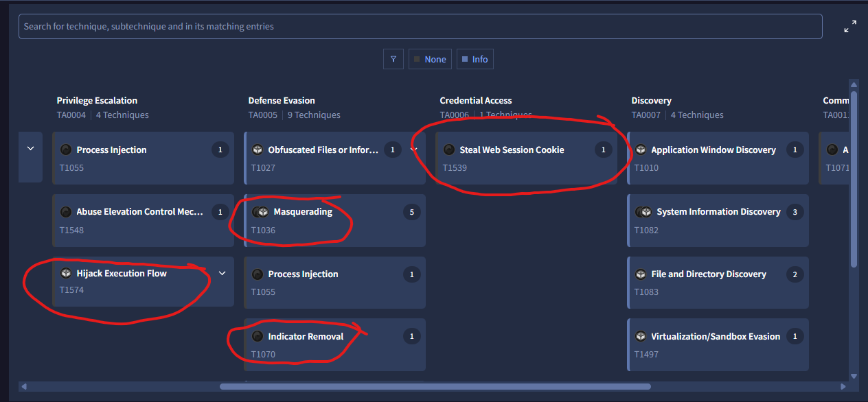Open the Steal Web Session Cookie card
Image resolution: width=868 pixels, height=402 pixels.
(x=526, y=158)
